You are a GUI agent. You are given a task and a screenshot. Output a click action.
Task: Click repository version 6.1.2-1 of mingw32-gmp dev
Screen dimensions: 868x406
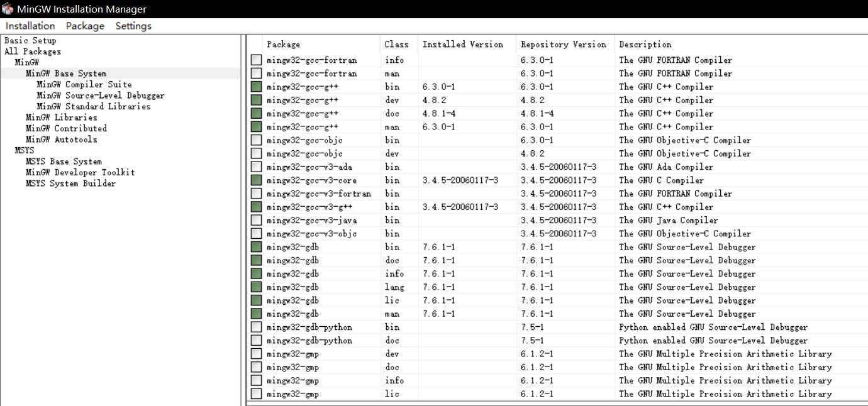tap(537, 354)
